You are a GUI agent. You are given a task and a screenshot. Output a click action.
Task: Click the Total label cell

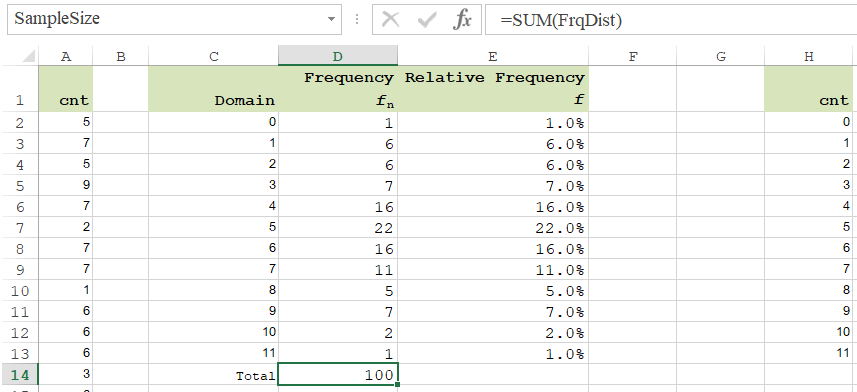214,375
